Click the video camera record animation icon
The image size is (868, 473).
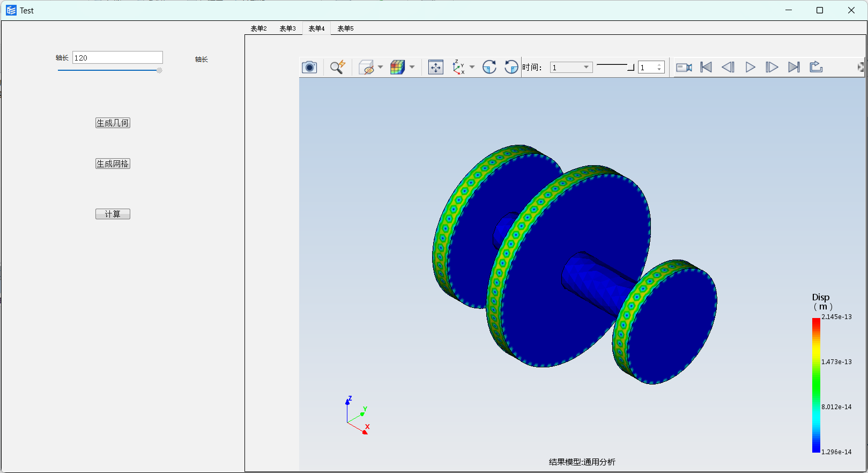tap(684, 67)
